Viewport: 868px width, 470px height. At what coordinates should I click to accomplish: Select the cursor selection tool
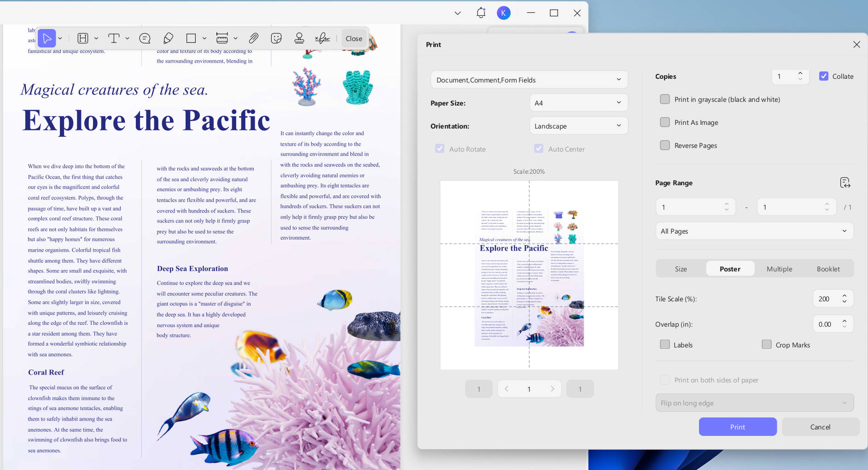click(x=47, y=38)
